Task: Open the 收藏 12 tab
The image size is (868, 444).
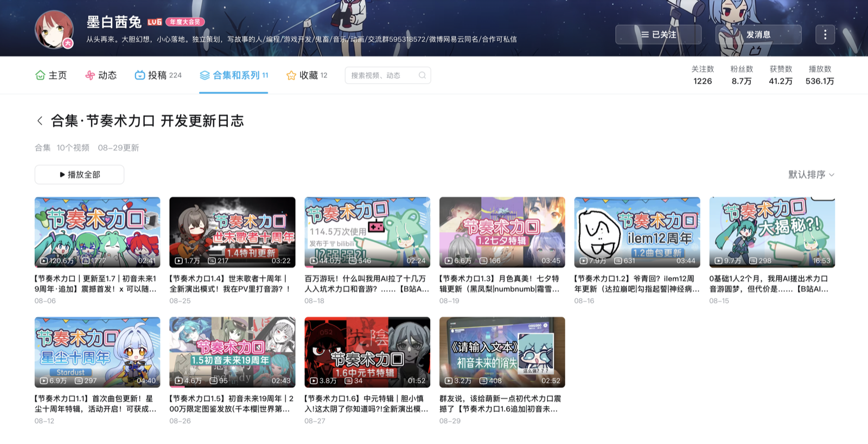Action: [307, 75]
